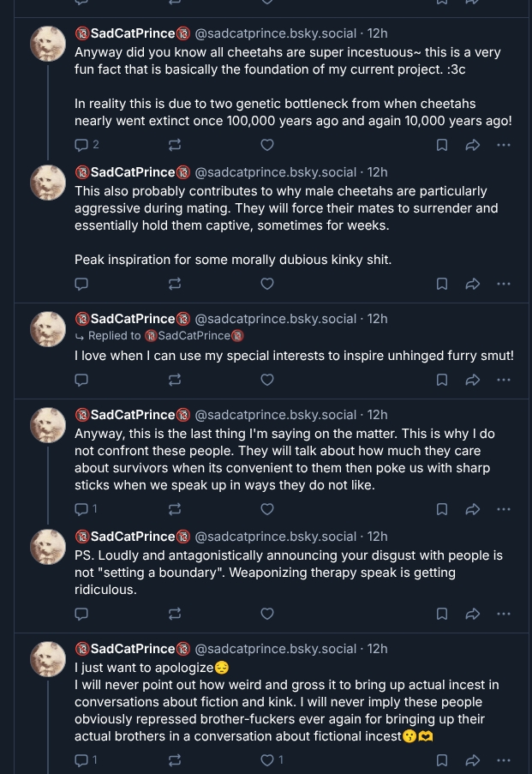Screen dimensions: 532x774
Task: Click SadCatPrince display name on mating post
Action: point(133,172)
